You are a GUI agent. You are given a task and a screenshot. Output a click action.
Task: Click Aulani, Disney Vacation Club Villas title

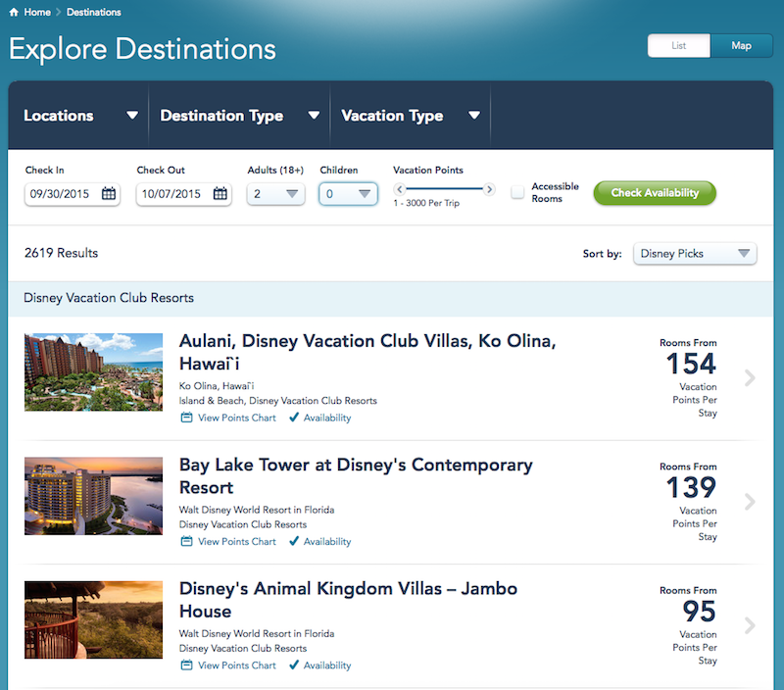(367, 352)
